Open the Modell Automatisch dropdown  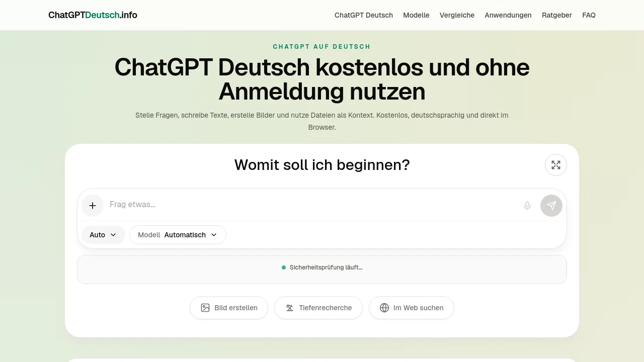[178, 235]
